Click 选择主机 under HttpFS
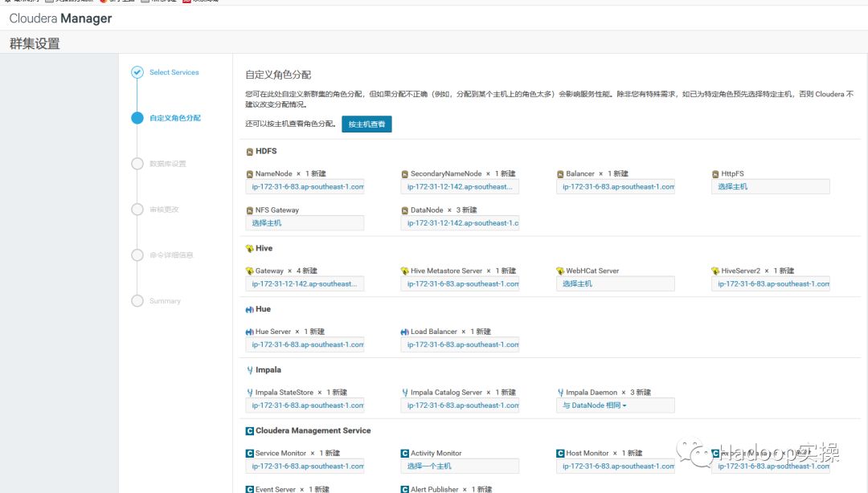Screen dimensions: 868x493 click(x=732, y=187)
